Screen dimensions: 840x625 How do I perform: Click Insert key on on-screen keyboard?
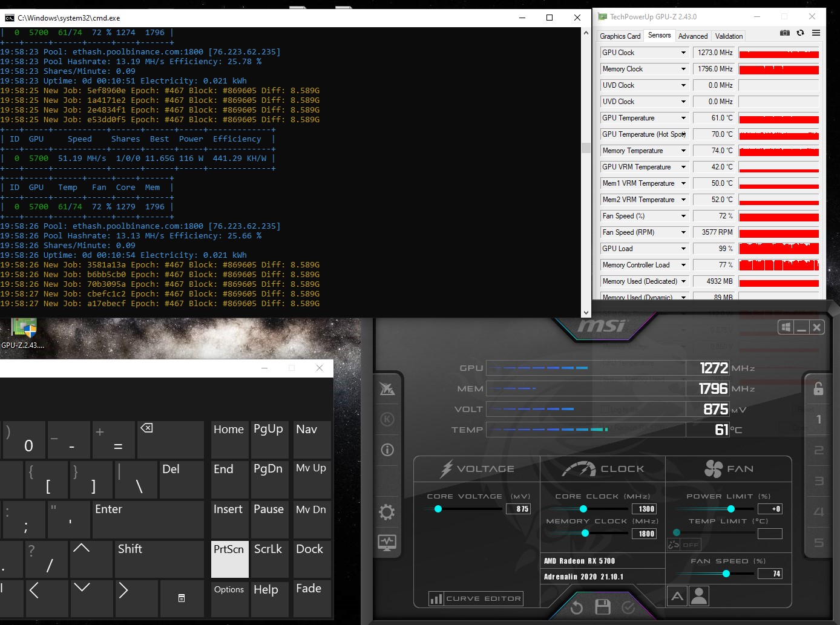click(230, 520)
